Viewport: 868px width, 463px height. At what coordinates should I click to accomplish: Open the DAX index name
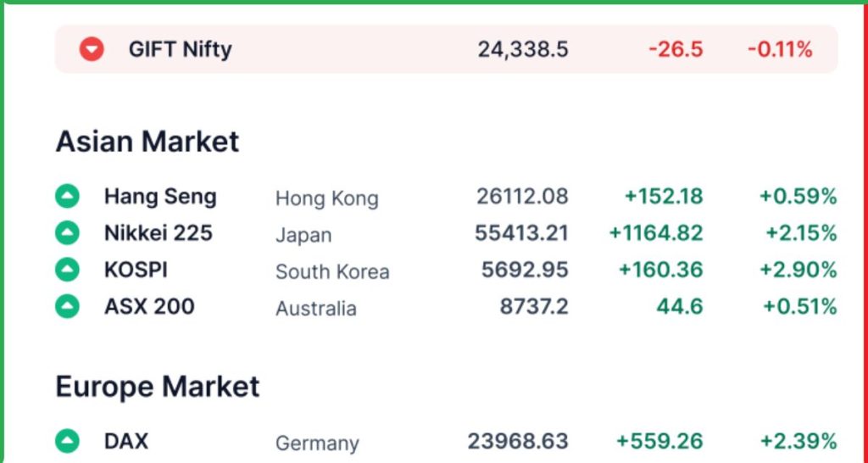[x=126, y=442]
